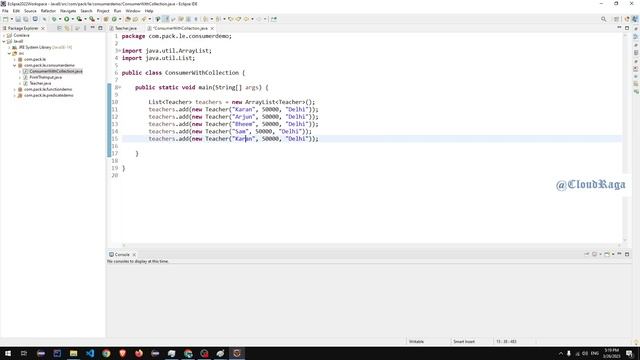This screenshot has height=360, width=640.
Task: Click the Open Perspective icon
Action: pyautogui.click(x=617, y=19)
